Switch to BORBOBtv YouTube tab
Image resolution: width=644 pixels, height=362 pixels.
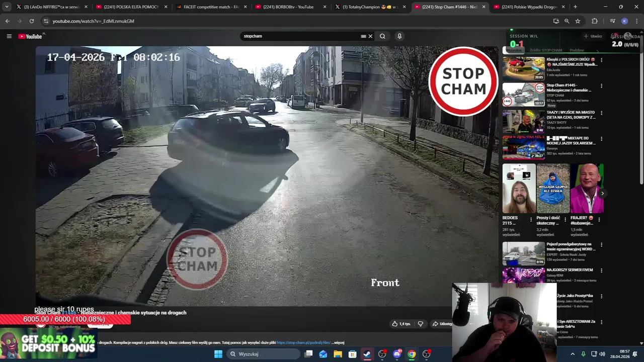click(290, 7)
